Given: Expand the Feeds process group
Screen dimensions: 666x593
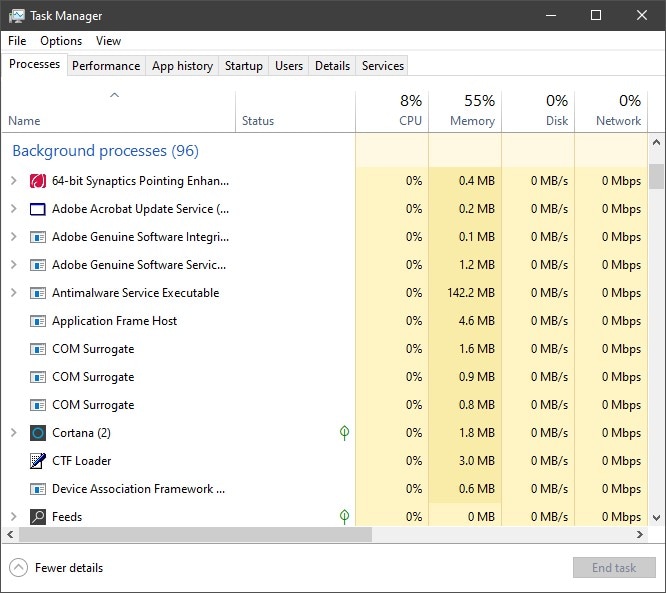Looking at the screenshot, I should click(13, 517).
